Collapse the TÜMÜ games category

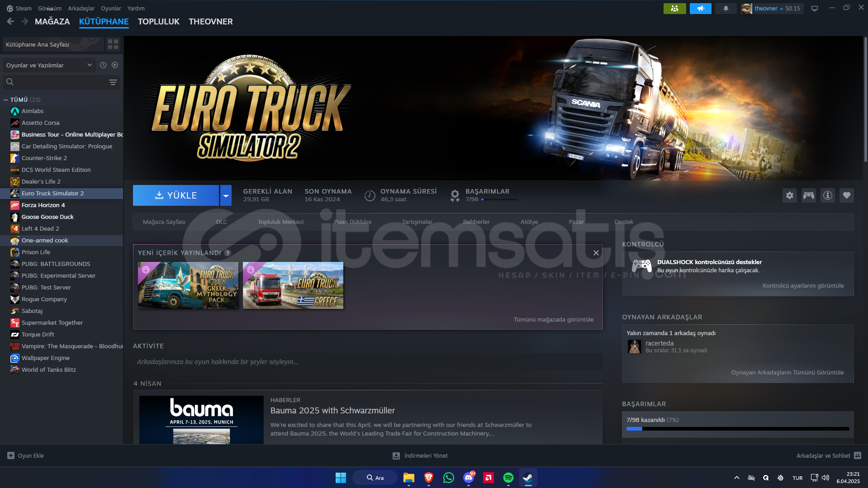point(6,99)
